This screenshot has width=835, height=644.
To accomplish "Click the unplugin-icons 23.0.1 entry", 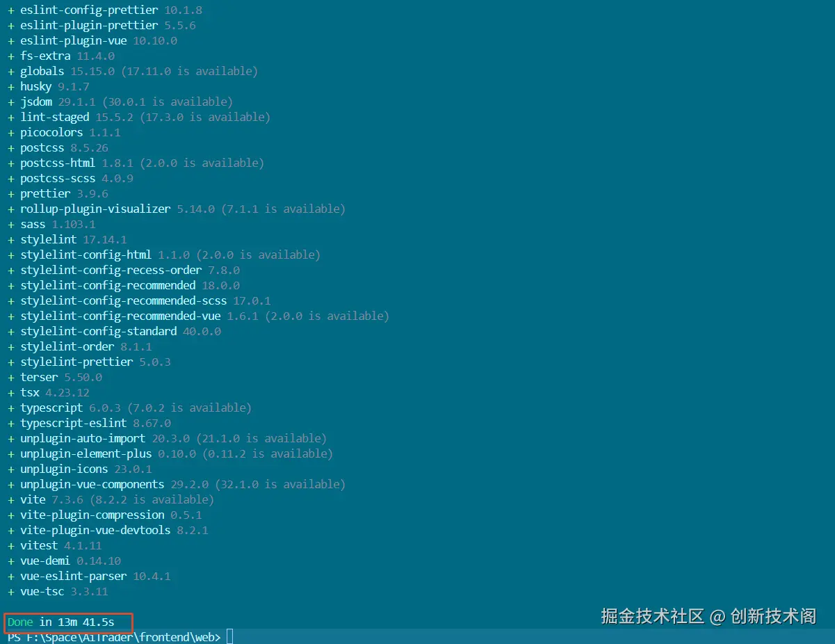I will (x=80, y=469).
